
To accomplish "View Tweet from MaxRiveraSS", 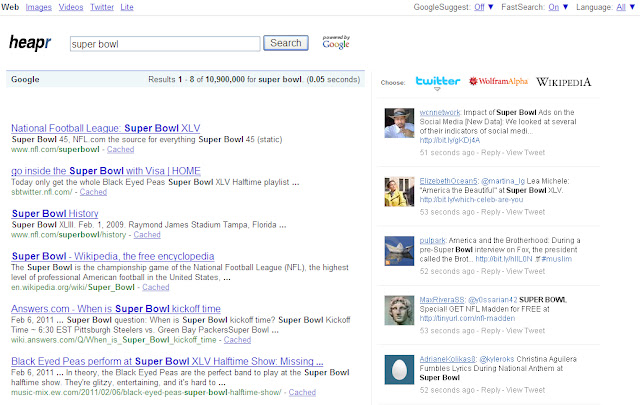I will tap(525, 331).
